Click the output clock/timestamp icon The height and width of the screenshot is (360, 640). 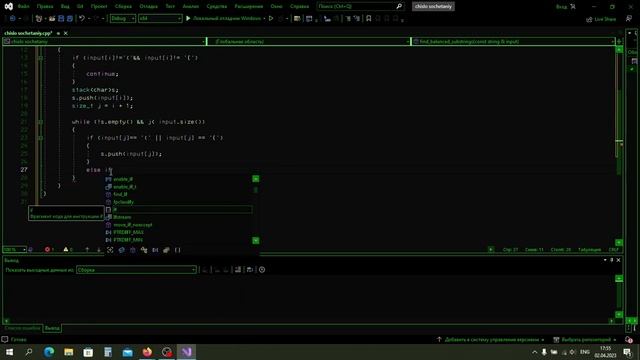[262, 269]
